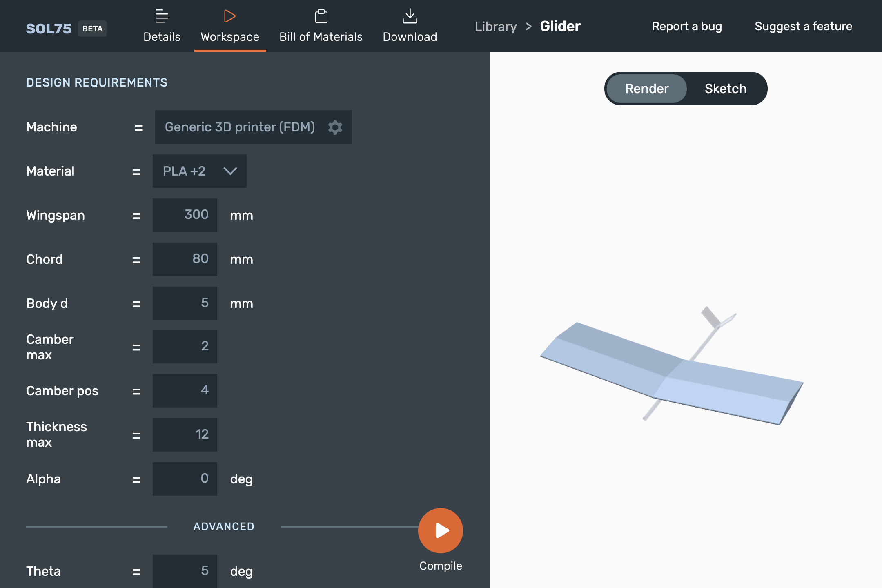Image resolution: width=882 pixels, height=588 pixels.
Task: Click the Camber pos input field
Action: 185,391
